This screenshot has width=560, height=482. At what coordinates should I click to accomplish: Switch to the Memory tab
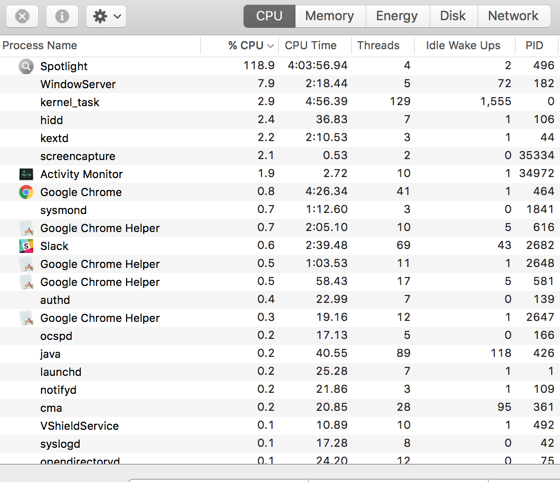click(x=330, y=16)
